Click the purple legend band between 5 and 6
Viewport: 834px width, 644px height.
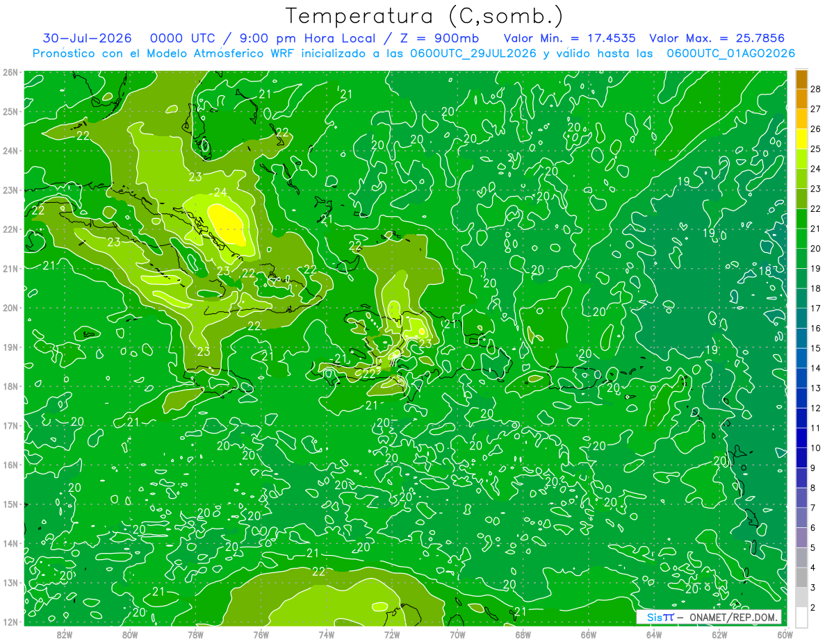[801, 538]
